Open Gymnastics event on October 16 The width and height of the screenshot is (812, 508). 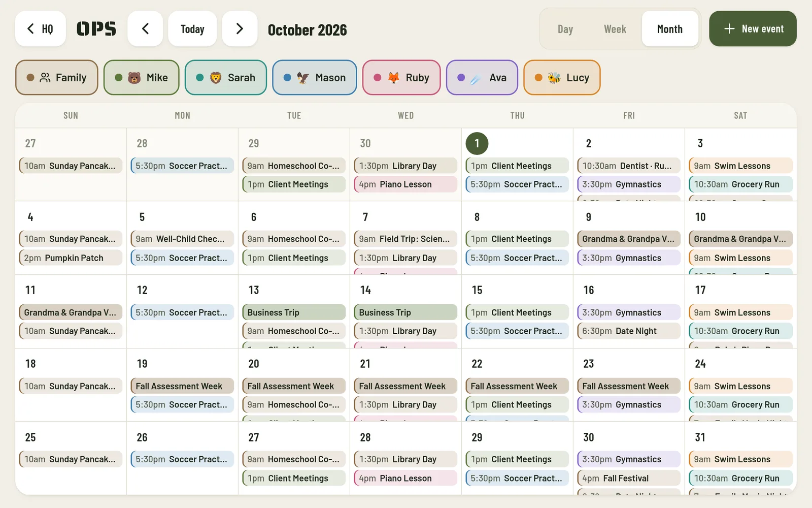(x=629, y=312)
